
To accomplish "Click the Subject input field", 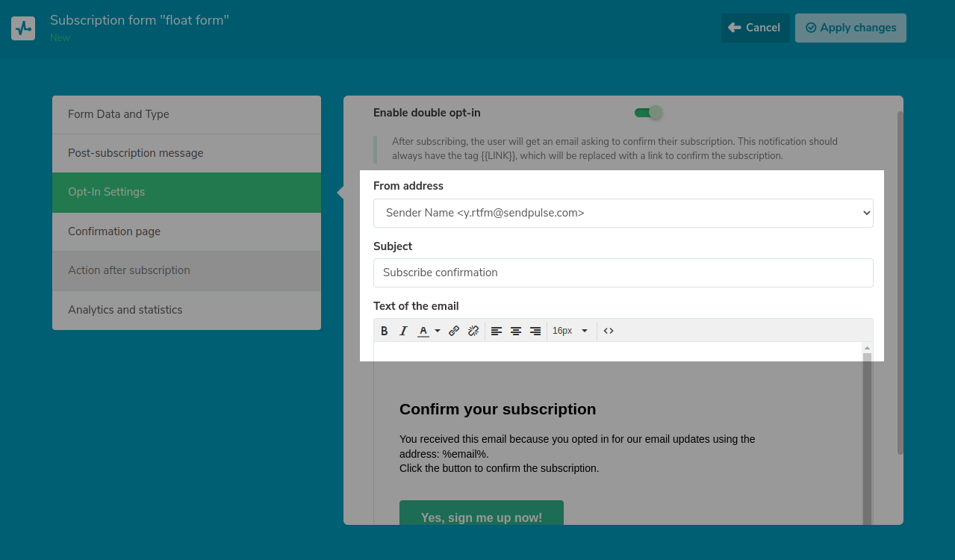I will [x=623, y=273].
